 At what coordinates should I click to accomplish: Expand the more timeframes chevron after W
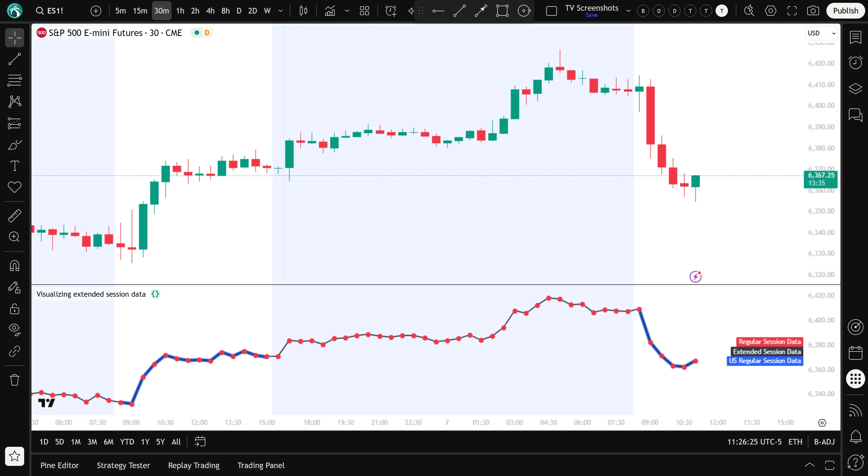click(280, 11)
